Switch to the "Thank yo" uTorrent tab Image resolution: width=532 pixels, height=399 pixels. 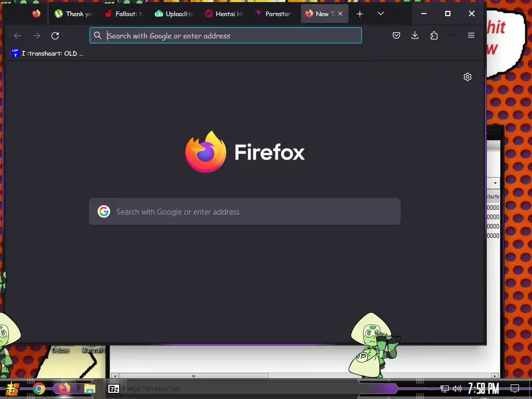[74, 14]
